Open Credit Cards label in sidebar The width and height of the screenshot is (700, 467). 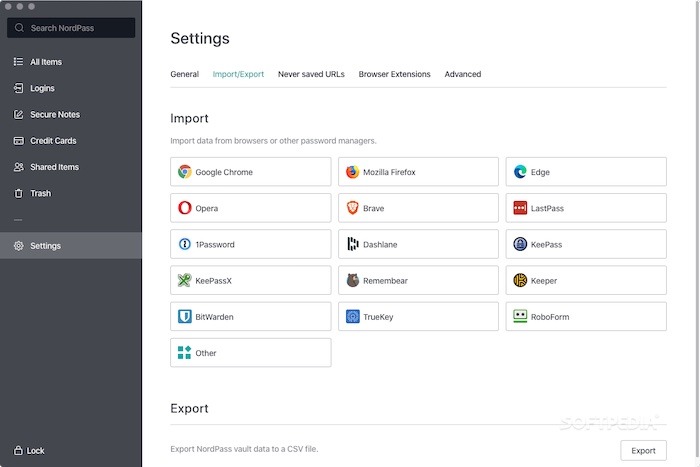point(53,141)
